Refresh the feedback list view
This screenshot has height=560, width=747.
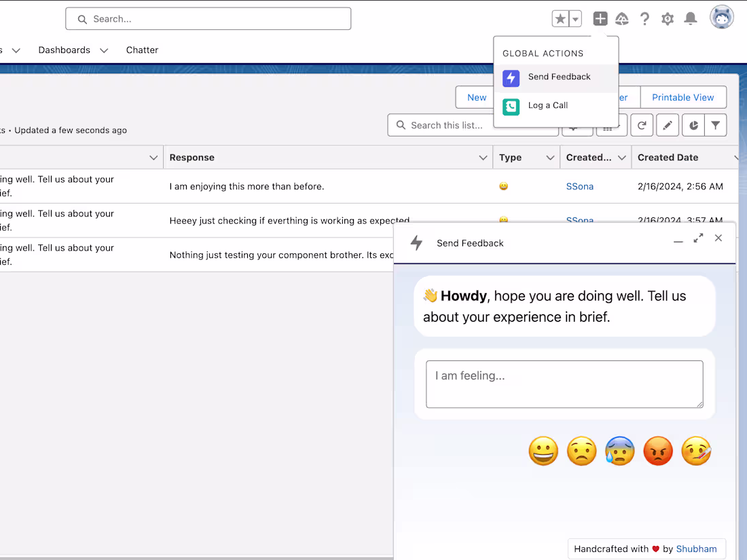(642, 125)
